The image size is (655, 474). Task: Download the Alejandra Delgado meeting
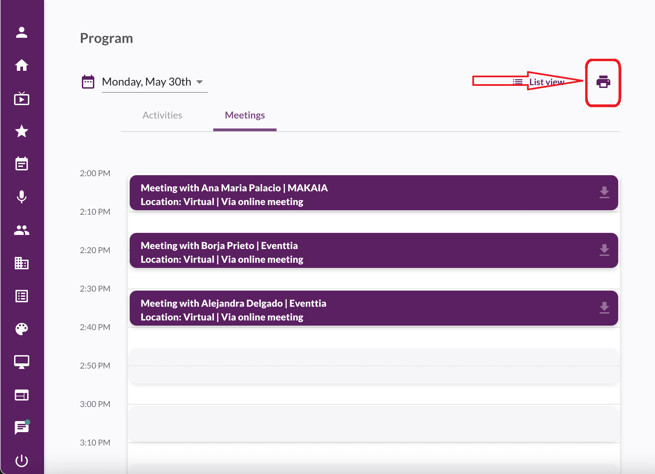pyautogui.click(x=604, y=308)
